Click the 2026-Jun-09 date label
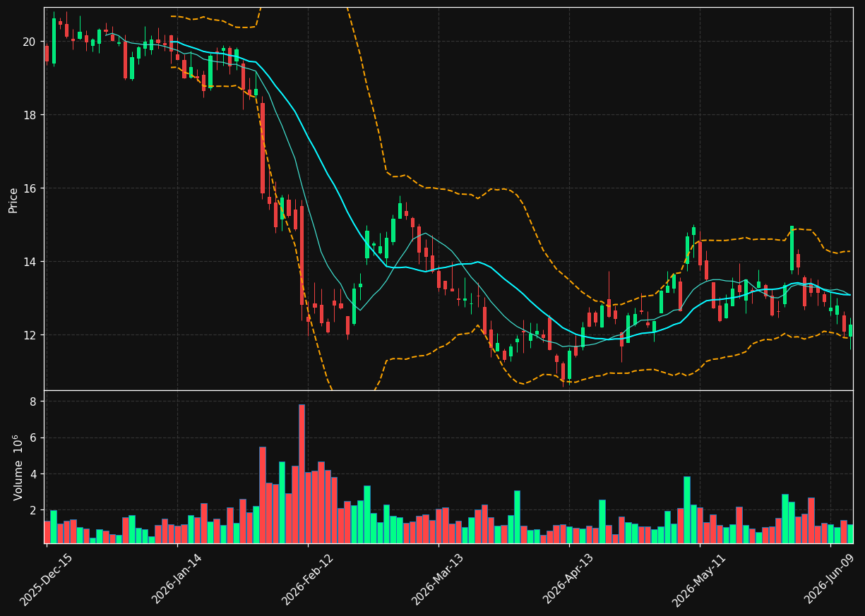 point(830,579)
